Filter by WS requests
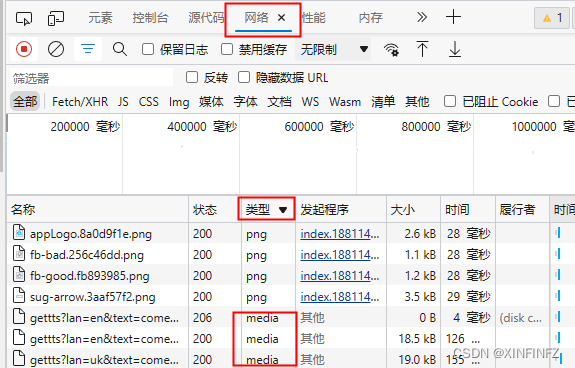This screenshot has width=575, height=368. tap(310, 102)
